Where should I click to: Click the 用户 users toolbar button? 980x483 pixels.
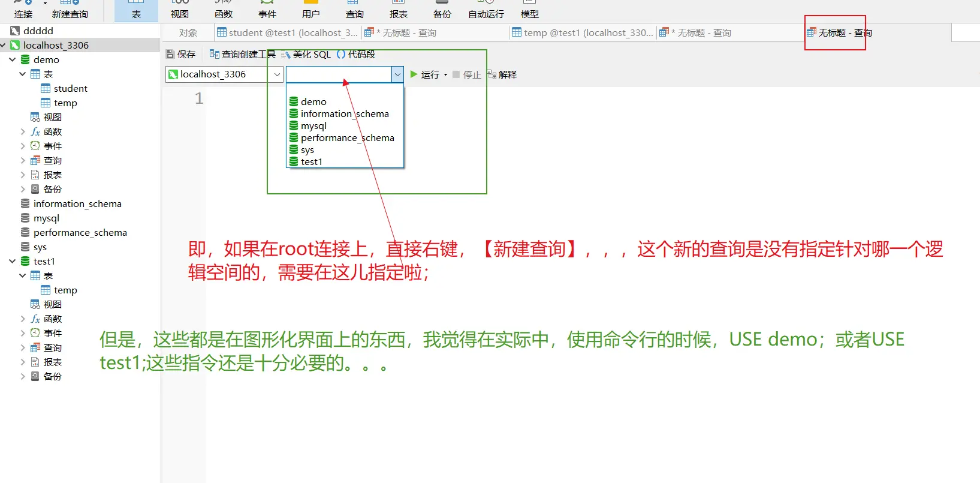tap(311, 10)
